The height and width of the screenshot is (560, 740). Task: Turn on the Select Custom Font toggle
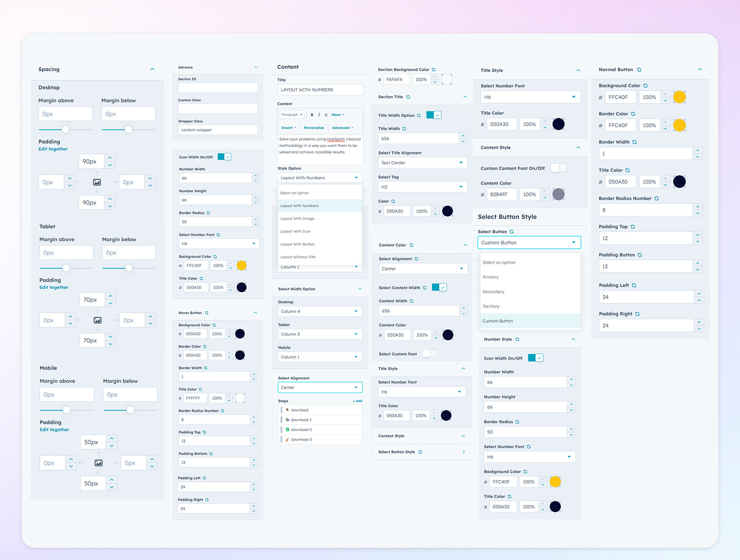point(429,353)
